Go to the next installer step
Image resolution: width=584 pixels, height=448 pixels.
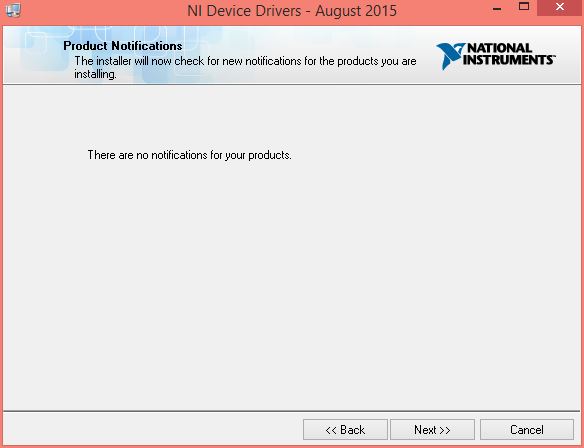point(432,430)
